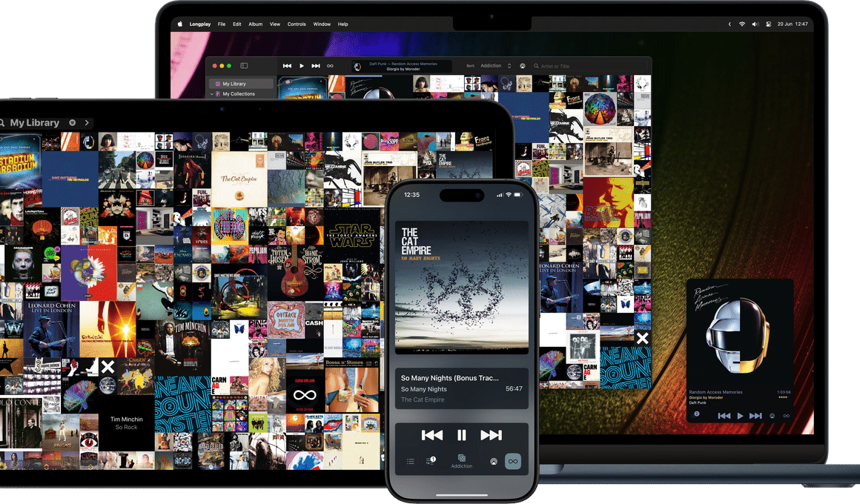Tap So Many Nights track info on iPhone
The height and width of the screenshot is (504, 860).
[x=462, y=389]
